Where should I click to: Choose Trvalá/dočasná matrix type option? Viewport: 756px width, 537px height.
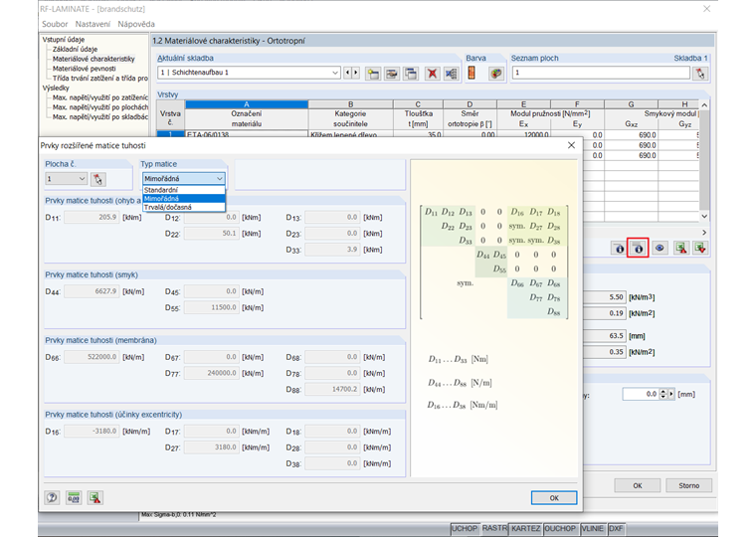[184, 207]
